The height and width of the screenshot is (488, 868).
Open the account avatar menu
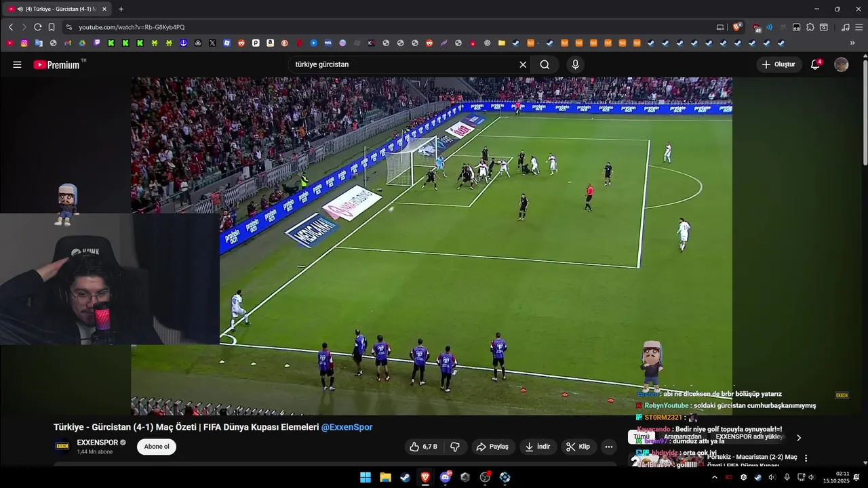point(841,64)
